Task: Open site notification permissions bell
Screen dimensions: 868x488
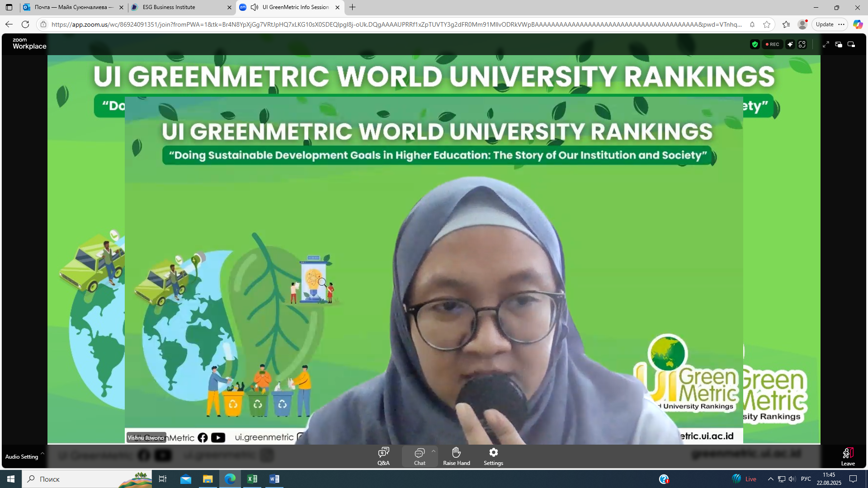Action: tap(752, 24)
